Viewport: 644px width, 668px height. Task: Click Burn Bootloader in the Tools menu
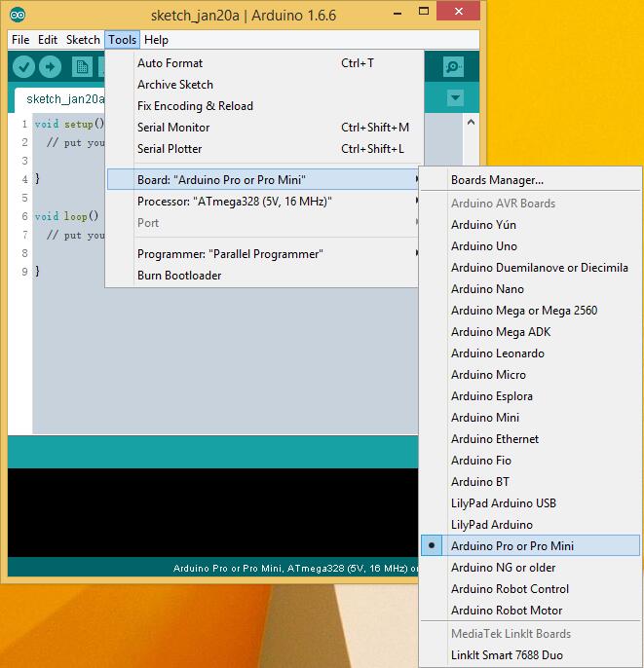(x=263, y=276)
